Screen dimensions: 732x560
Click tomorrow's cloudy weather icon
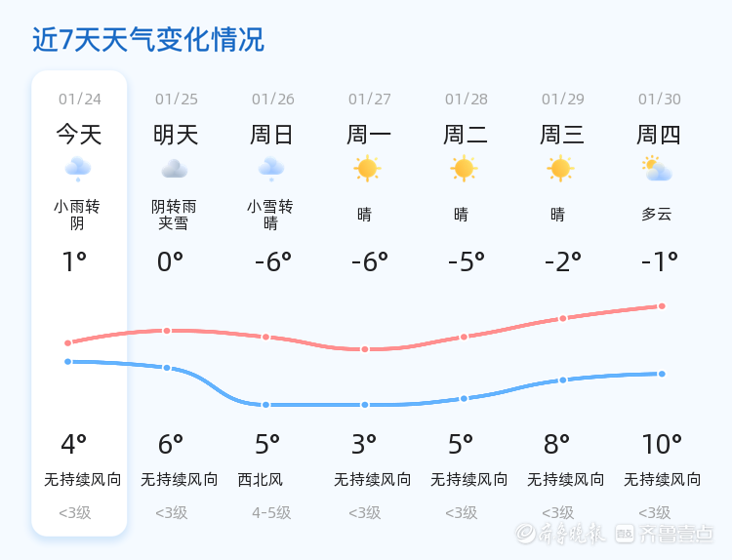coord(175,169)
